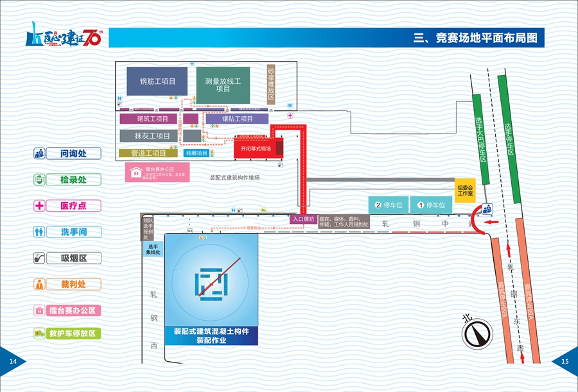Click the ambulance icon above 入口牌坊 road
Image resolution: width=578 pixels, height=392 pixels.
(264, 210)
